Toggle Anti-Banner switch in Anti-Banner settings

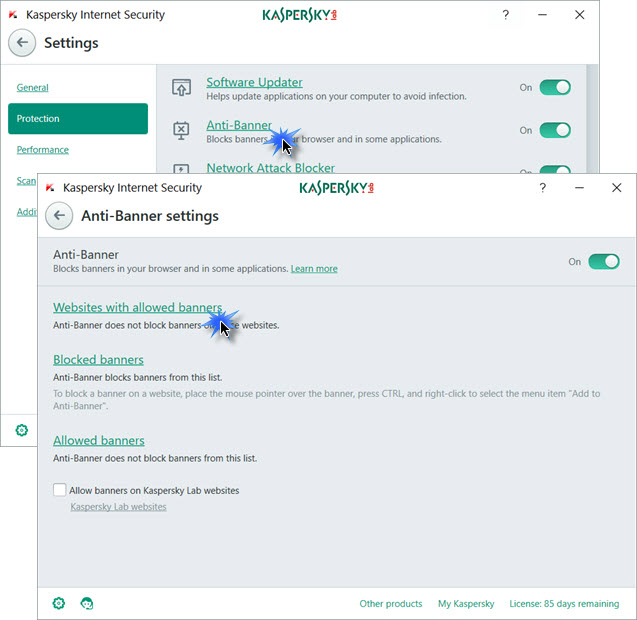click(604, 262)
